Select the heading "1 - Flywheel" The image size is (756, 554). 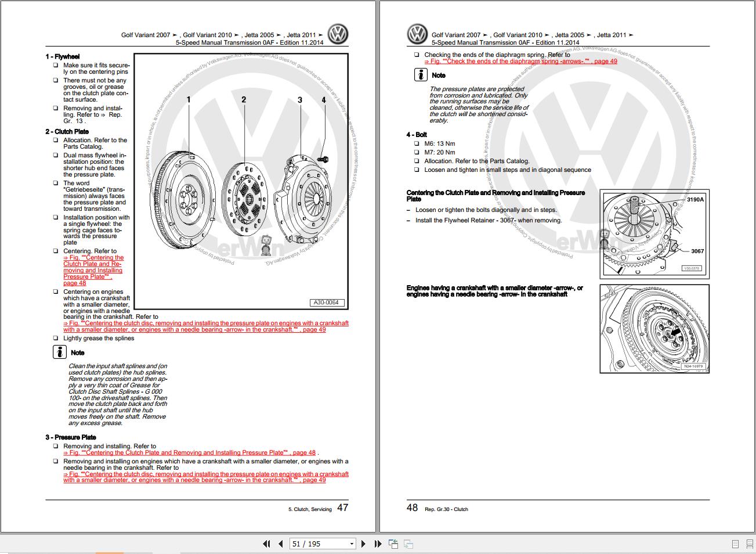[x=63, y=57]
